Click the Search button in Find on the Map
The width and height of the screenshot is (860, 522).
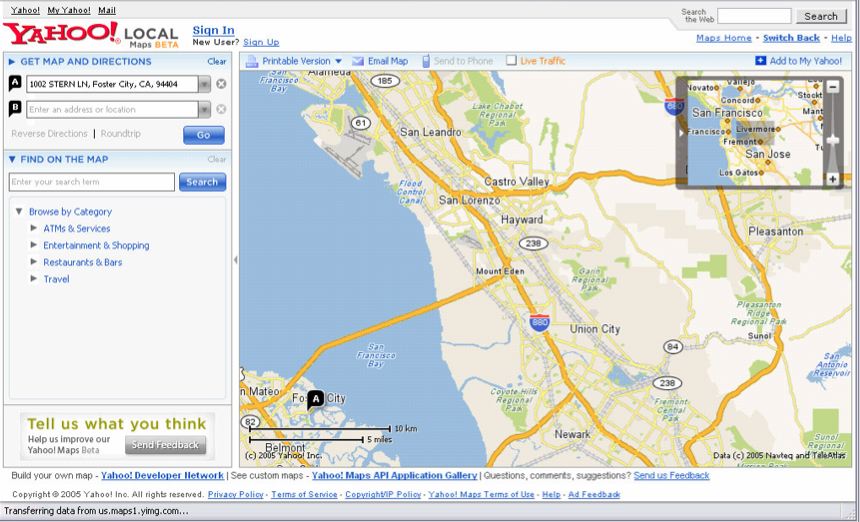[202, 182]
